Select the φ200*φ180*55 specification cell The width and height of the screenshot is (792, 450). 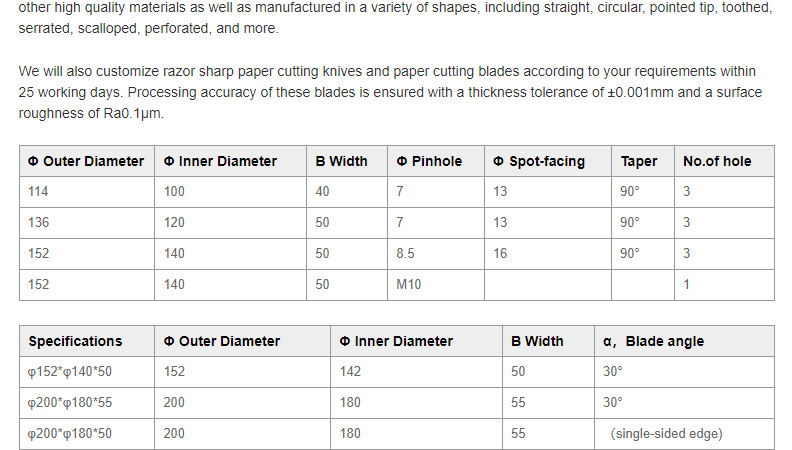tap(70, 402)
